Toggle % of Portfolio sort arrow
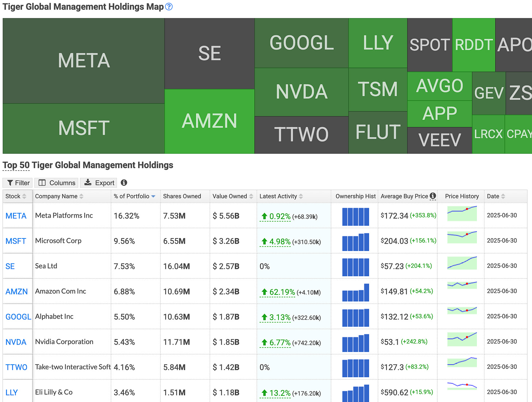 153,196
